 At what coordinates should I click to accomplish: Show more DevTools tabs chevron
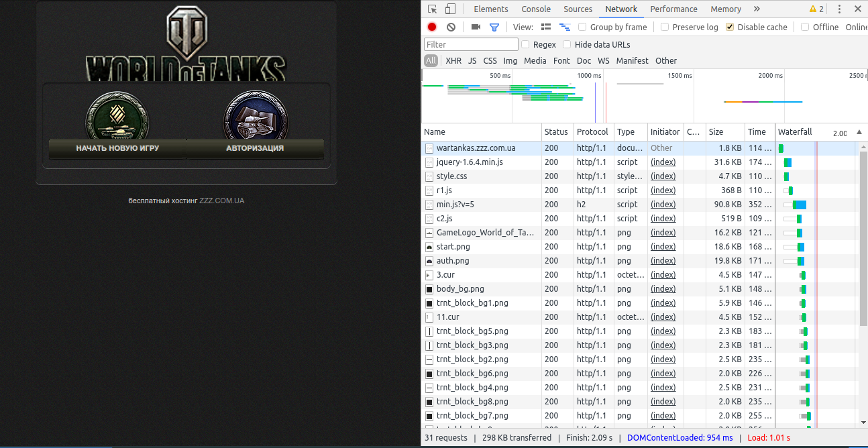click(757, 9)
